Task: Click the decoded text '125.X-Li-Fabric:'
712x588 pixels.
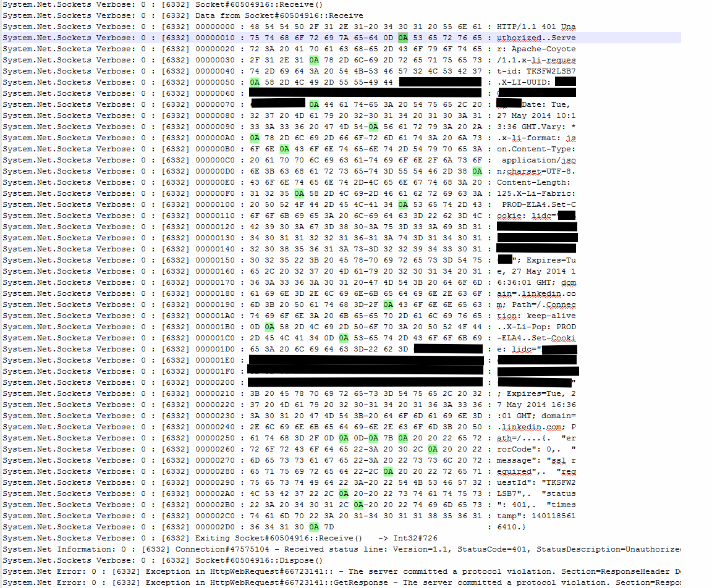Action: click(x=536, y=193)
